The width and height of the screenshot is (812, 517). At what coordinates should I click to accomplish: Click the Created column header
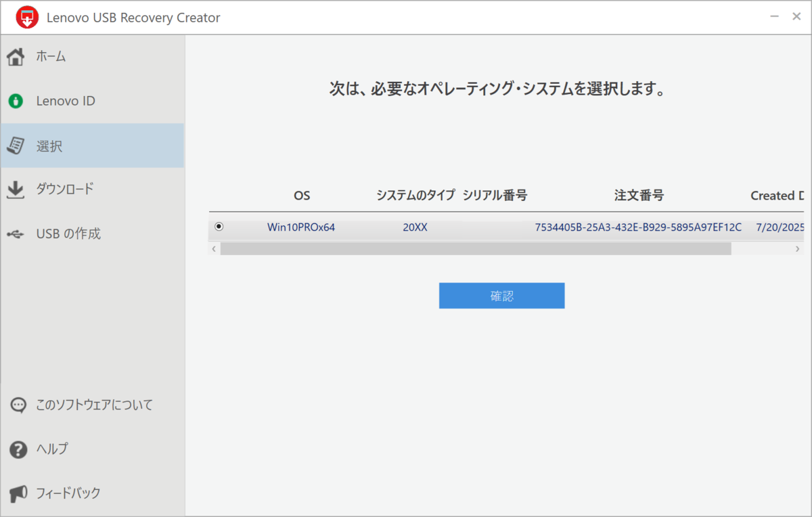777,196
